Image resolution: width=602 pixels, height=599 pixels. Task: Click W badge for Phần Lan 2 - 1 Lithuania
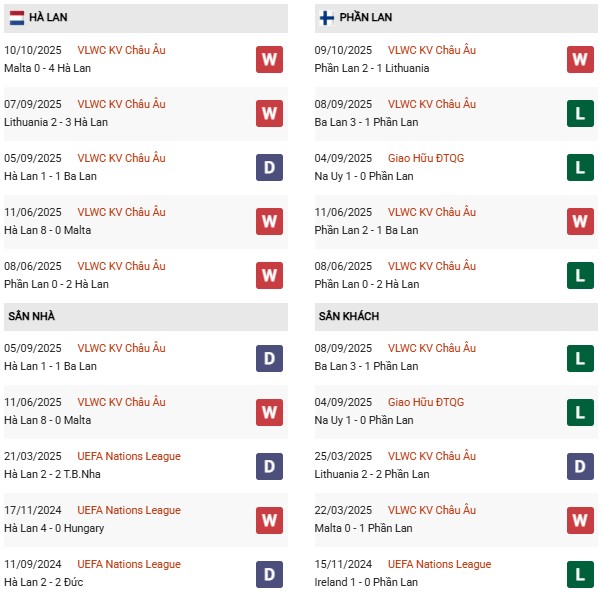pos(580,59)
